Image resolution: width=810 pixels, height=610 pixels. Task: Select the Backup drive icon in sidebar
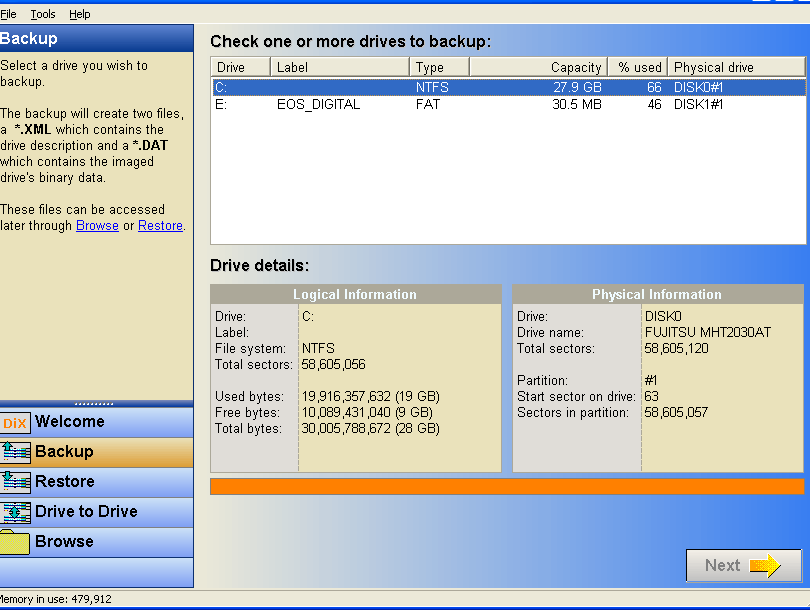pyautogui.click(x=17, y=452)
